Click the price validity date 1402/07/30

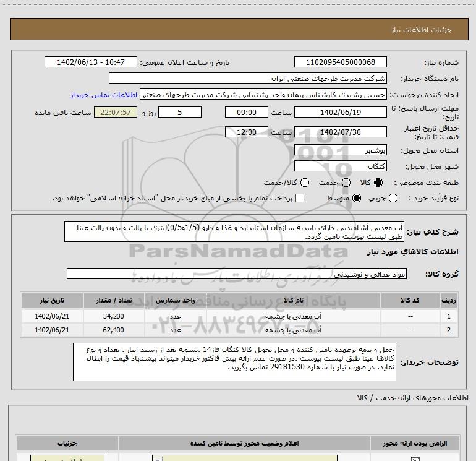tap(340, 132)
